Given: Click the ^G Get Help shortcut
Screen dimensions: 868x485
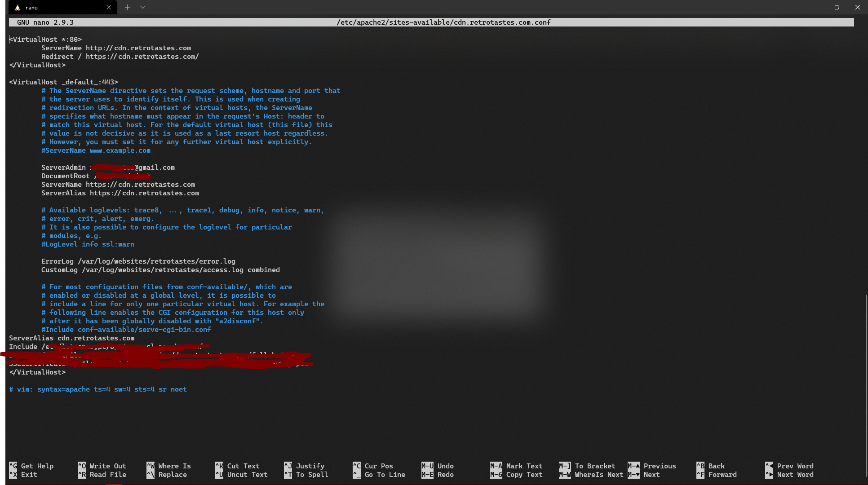Looking at the screenshot, I should (31, 466).
